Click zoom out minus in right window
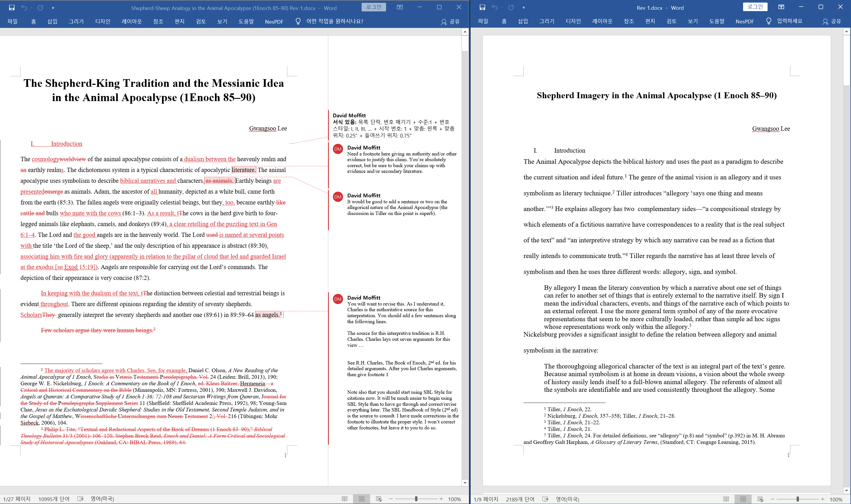This screenshot has height=504, width=851. 772,499
